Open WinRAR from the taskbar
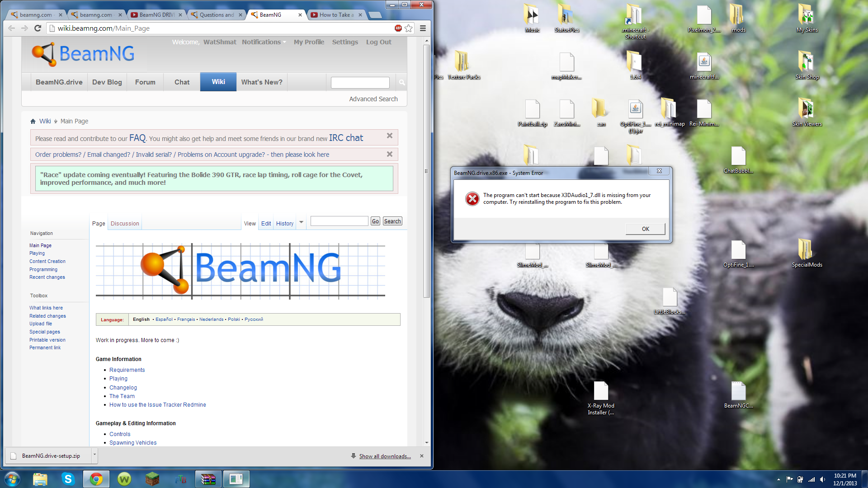 point(208,479)
